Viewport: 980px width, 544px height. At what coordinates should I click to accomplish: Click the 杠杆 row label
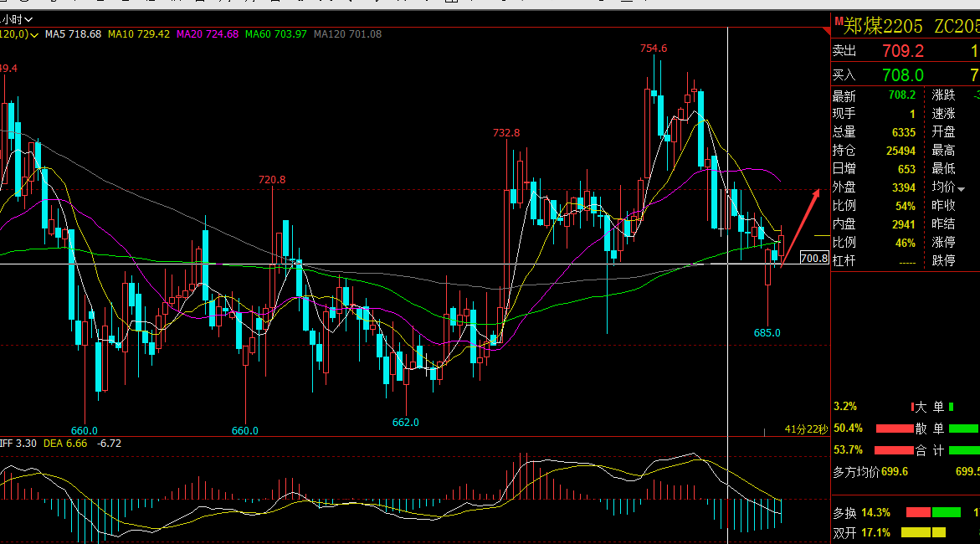pos(844,261)
